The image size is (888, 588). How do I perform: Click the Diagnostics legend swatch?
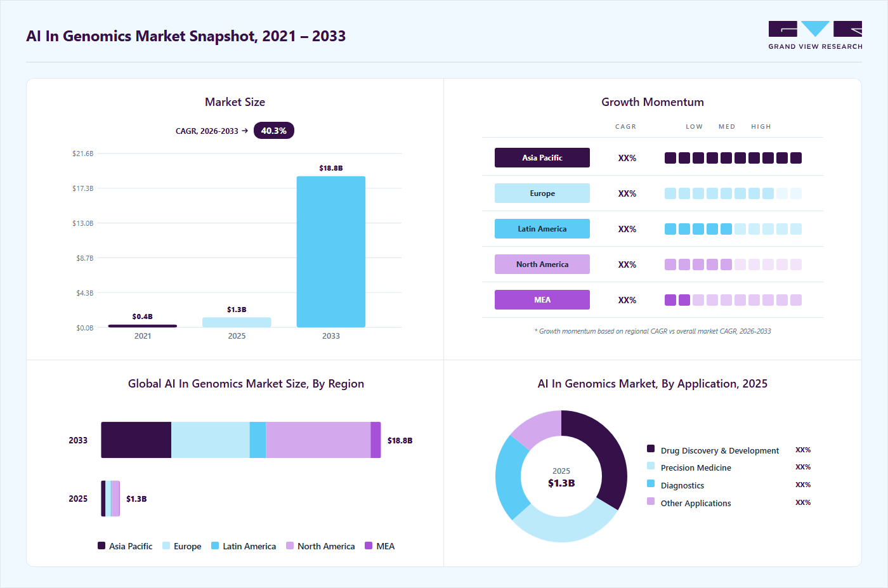click(x=651, y=483)
